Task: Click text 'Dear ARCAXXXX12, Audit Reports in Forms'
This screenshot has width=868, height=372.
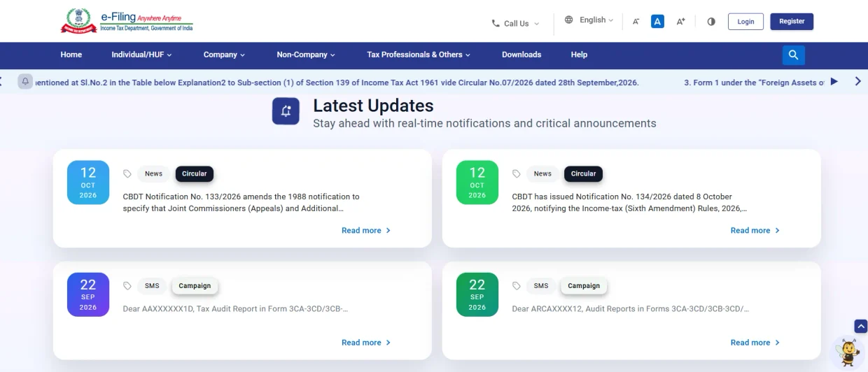Action: click(630, 309)
